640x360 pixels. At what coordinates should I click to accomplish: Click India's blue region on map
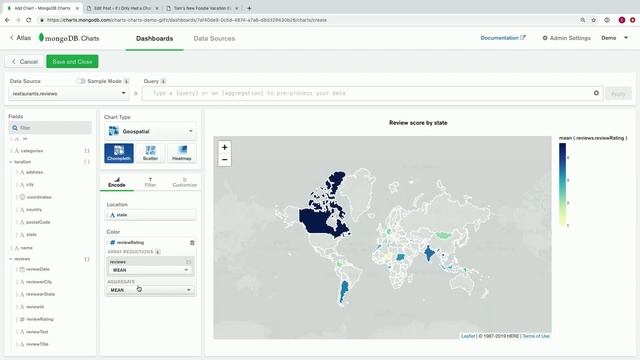coord(428,253)
